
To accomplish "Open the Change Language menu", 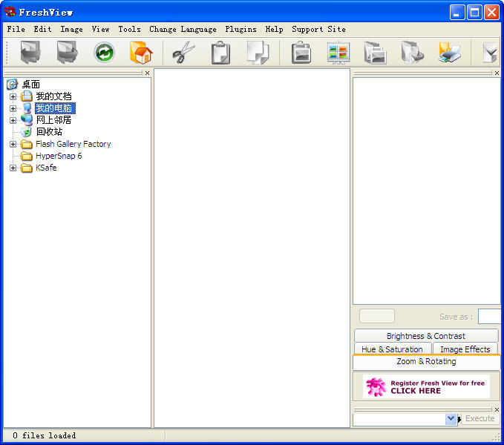I will pos(183,30).
